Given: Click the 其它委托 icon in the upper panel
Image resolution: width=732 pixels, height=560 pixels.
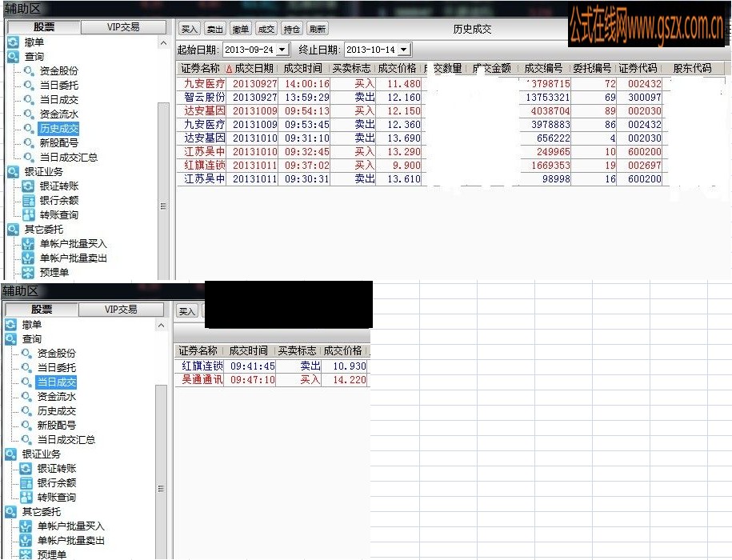Looking at the screenshot, I should 13,229.
